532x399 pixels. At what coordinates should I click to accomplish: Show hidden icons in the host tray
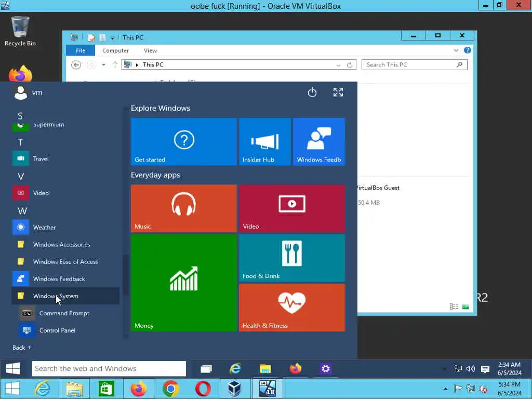click(445, 389)
